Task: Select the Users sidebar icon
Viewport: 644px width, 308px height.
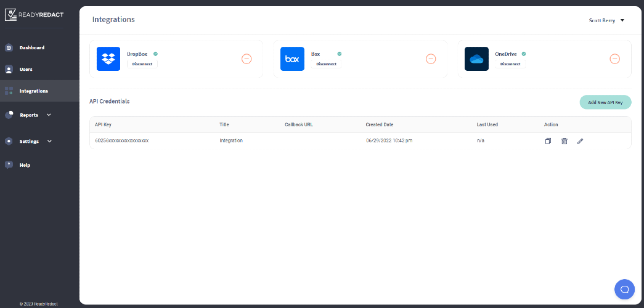Action: tap(9, 70)
